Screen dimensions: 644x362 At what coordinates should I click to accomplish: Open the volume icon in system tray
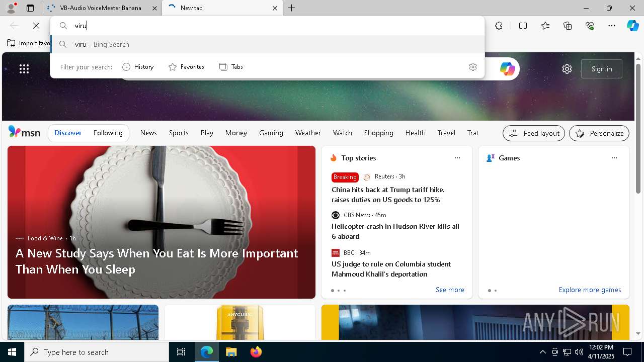click(x=579, y=352)
